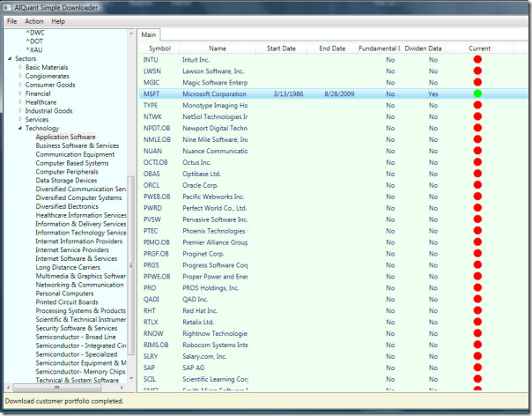Select Business Software & Services category
The image size is (532, 416).
pyautogui.click(x=78, y=145)
